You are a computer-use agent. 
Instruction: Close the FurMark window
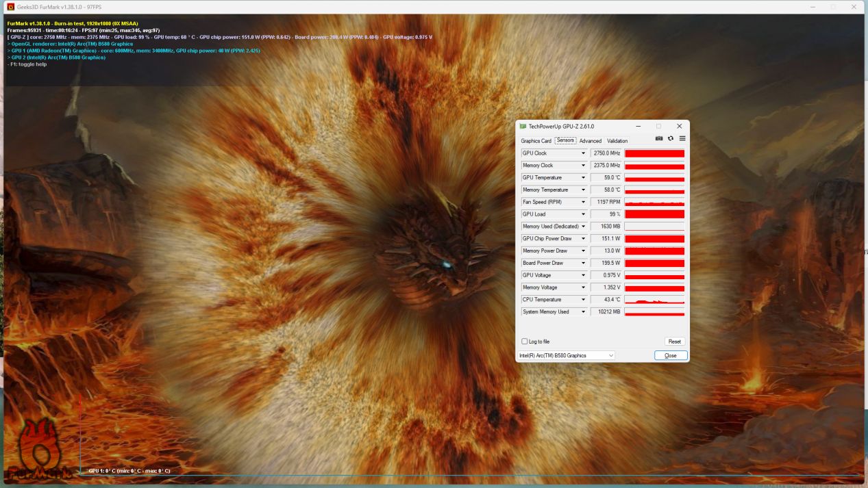(x=854, y=7)
